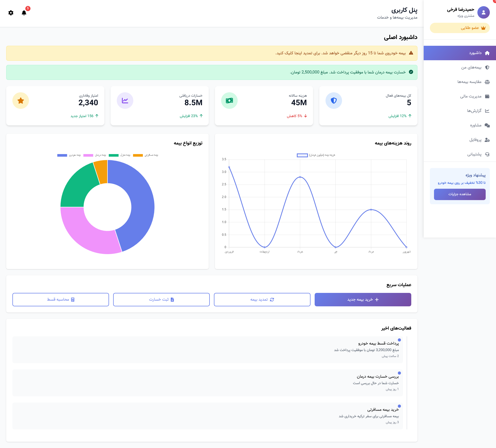Click the پروفایل user icon
This screenshot has width=496, height=448.
487,140
